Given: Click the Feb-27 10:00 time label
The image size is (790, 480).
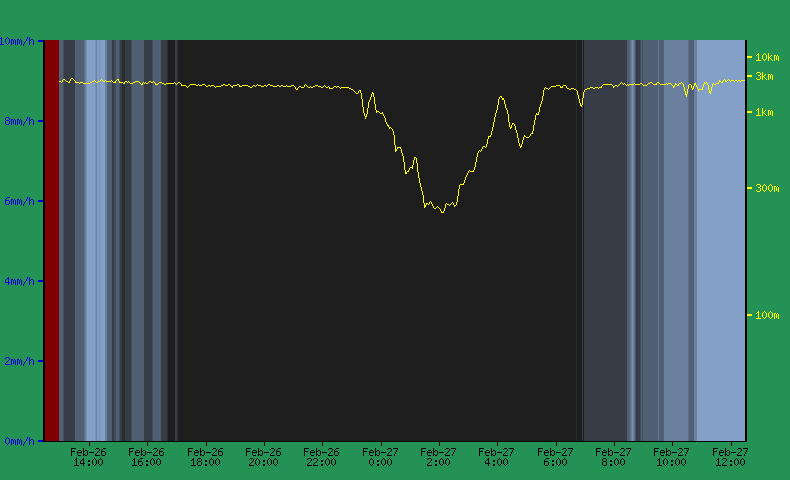Looking at the screenshot, I should 671,457.
